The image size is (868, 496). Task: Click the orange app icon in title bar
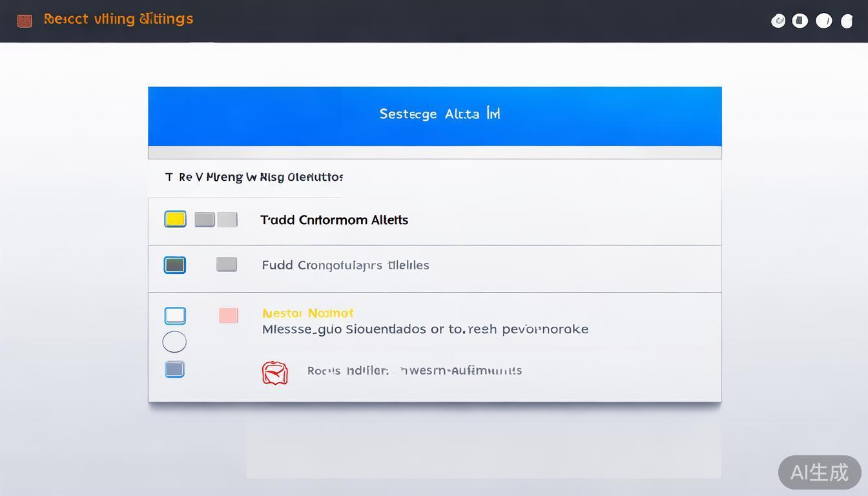pyautogui.click(x=25, y=21)
